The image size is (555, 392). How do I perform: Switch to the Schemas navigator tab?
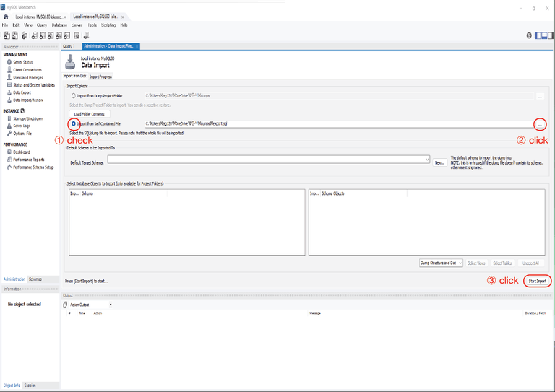point(35,279)
